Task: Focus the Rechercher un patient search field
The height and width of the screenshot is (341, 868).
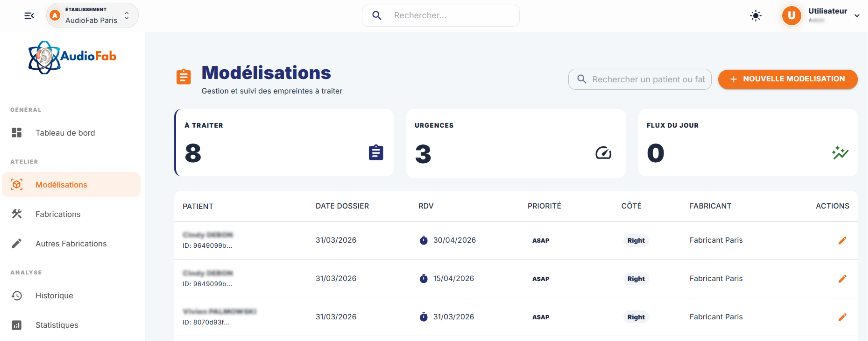Action: pos(640,79)
